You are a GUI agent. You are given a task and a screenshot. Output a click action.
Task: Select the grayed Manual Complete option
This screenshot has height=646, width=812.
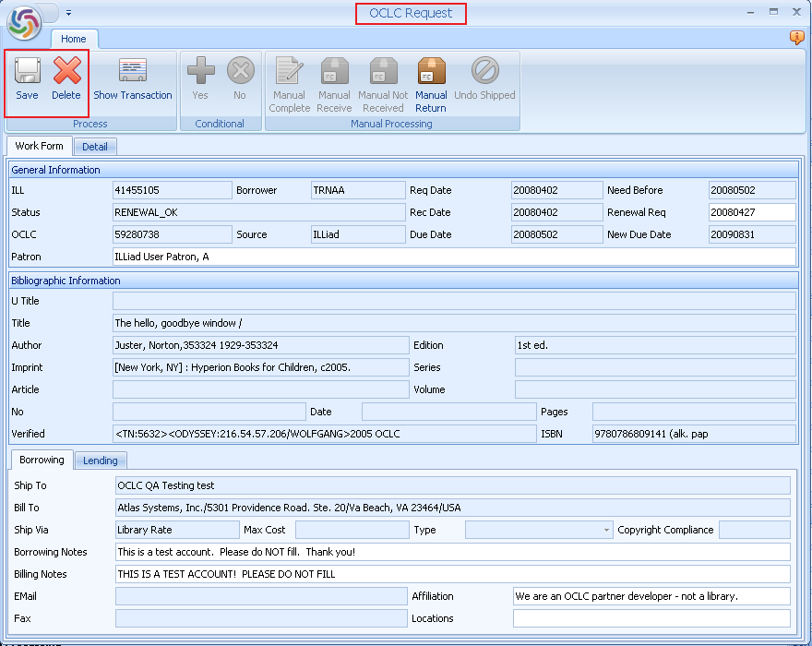pos(289,78)
